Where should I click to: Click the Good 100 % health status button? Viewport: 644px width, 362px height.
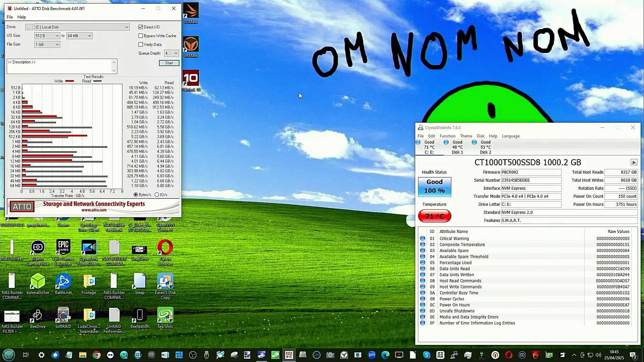[x=434, y=187]
